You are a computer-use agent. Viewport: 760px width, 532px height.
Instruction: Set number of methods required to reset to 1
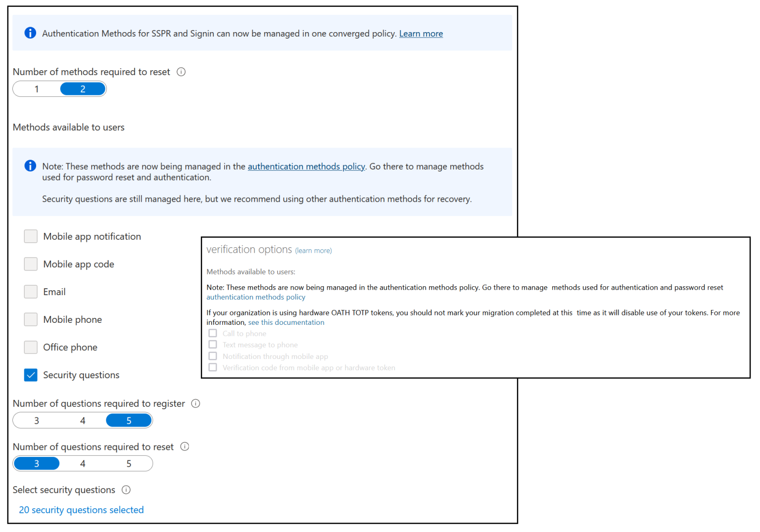[36, 89]
